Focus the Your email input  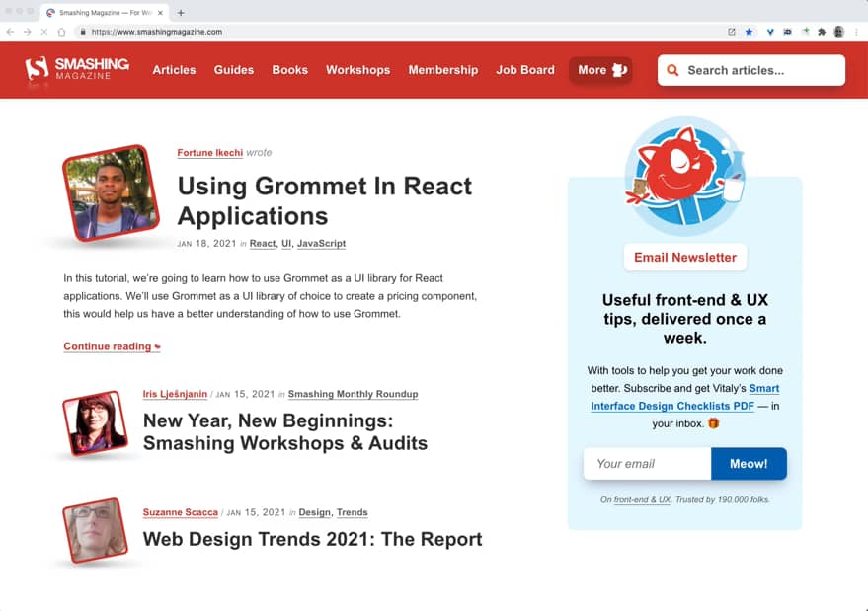pos(647,464)
